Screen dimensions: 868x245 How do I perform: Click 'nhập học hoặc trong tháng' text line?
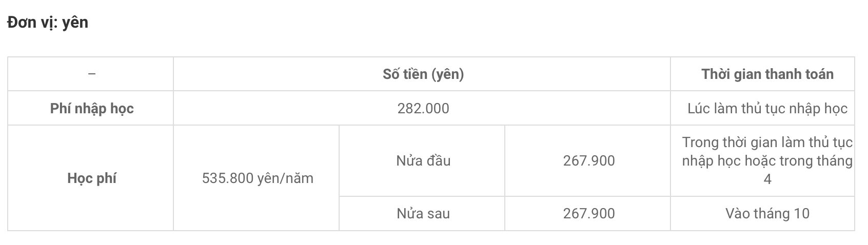click(767, 161)
